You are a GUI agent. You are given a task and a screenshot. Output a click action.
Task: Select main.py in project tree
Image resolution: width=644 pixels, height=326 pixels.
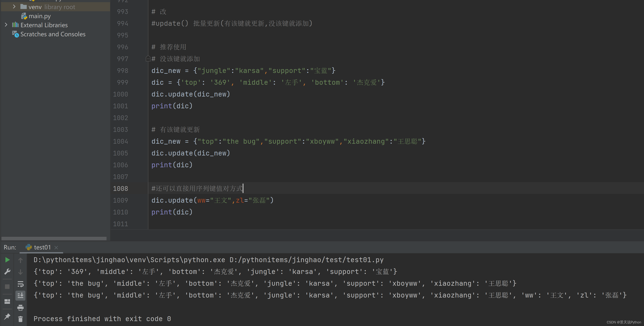[x=40, y=16]
